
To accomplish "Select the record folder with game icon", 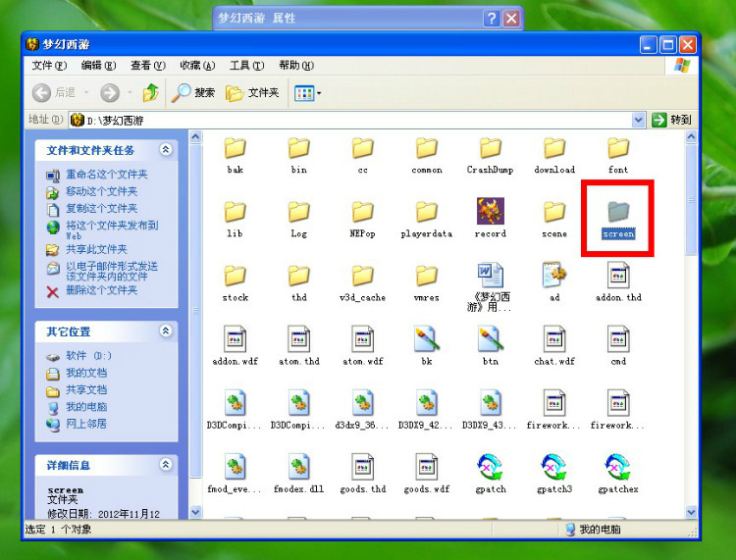I will (491, 218).
